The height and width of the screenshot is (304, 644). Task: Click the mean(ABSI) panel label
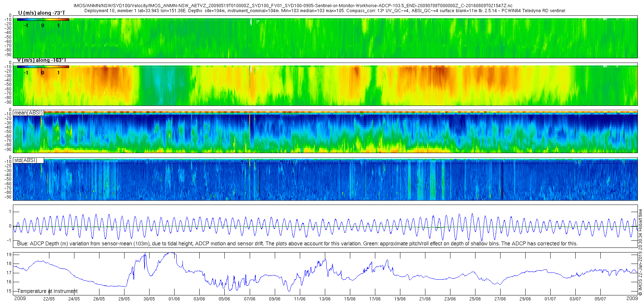pos(29,113)
